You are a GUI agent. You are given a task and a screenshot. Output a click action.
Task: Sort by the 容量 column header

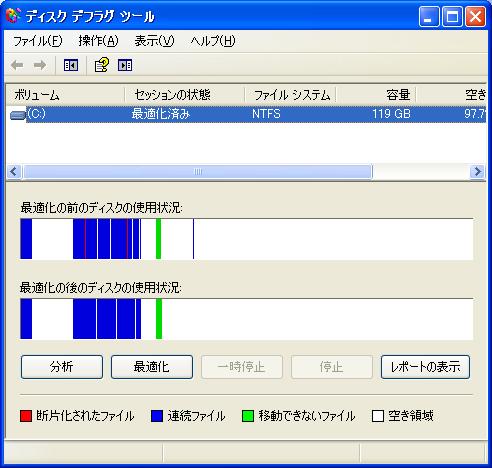point(376,95)
